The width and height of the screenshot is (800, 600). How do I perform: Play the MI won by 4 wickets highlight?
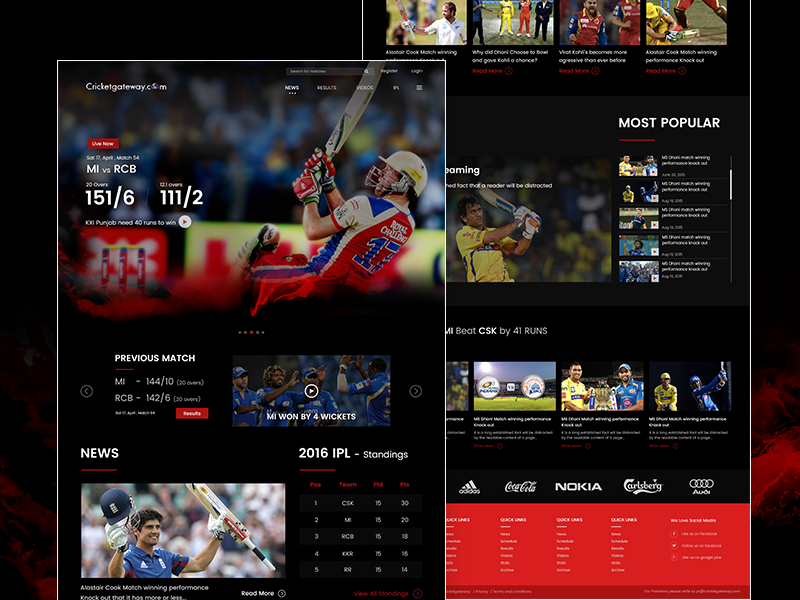(313, 389)
